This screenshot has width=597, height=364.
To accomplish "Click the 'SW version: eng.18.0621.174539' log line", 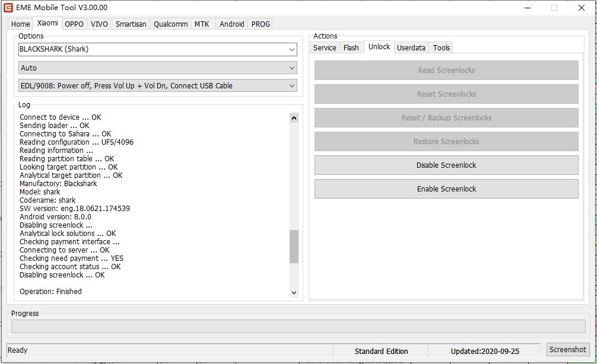I will (75, 209).
